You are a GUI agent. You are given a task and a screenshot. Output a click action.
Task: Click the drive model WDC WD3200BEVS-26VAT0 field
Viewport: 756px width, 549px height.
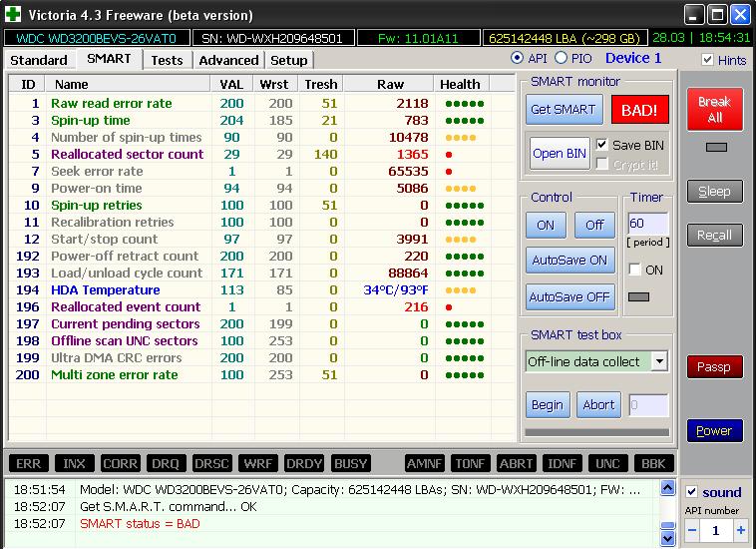coord(97,38)
